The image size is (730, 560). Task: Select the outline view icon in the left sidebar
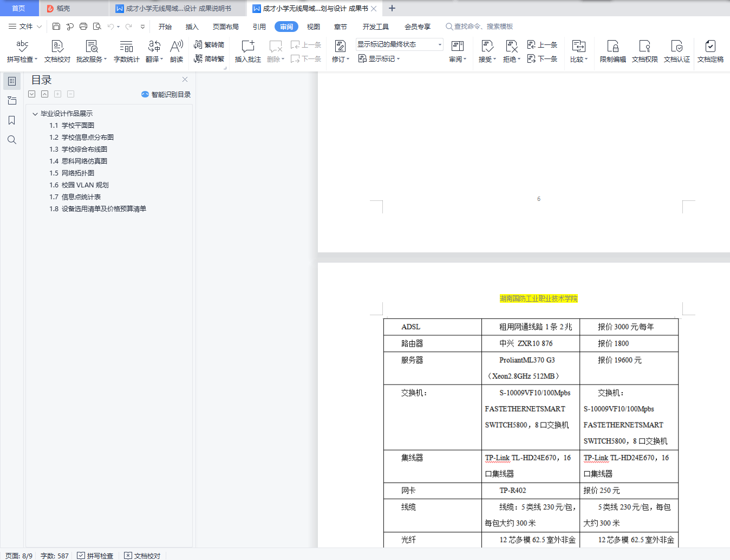coord(12,81)
